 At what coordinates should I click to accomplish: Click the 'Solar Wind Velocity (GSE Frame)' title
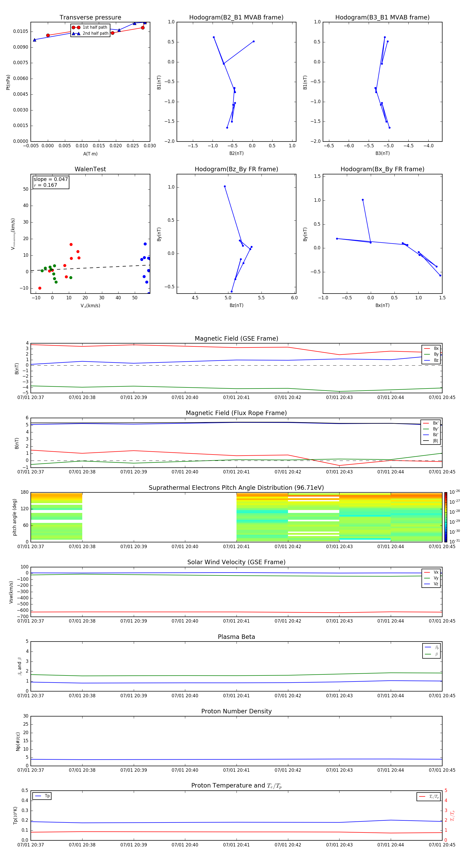coord(236,562)
